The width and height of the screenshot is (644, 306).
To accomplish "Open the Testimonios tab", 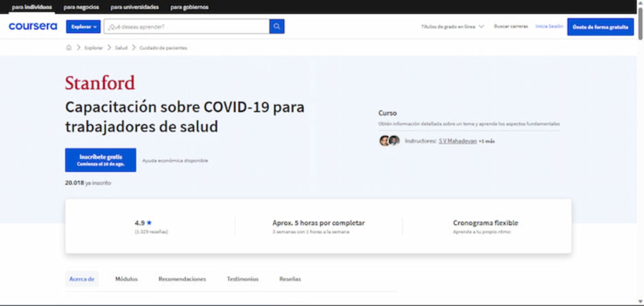I will pos(243,279).
